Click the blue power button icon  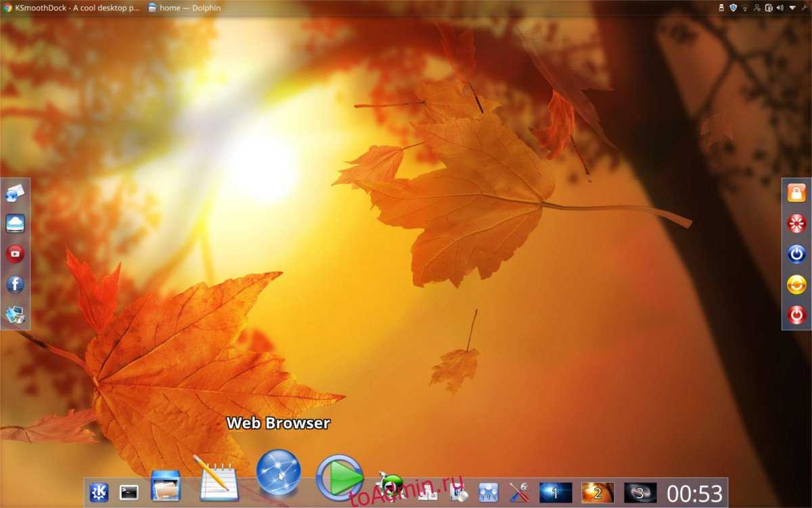pyautogui.click(x=796, y=254)
